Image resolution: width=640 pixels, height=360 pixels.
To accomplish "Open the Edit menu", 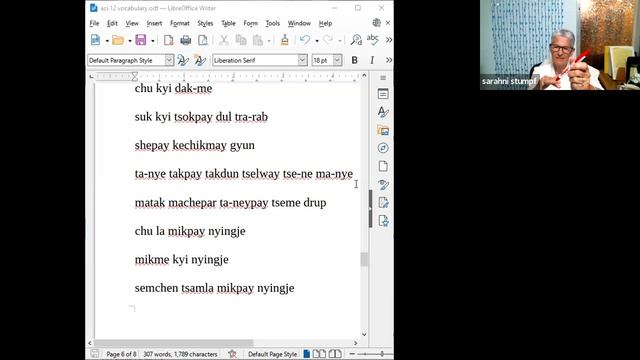I will point(112,23).
